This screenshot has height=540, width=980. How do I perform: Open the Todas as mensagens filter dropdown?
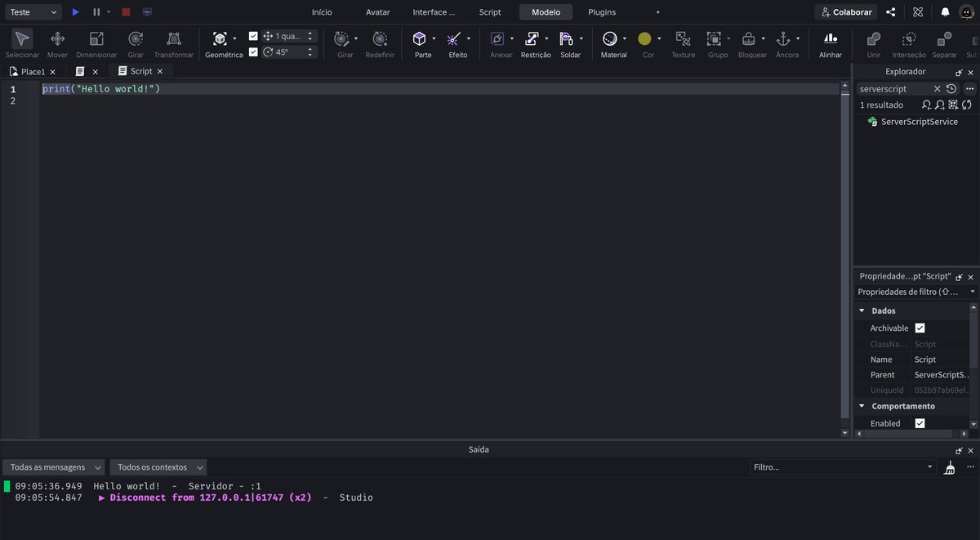click(54, 467)
